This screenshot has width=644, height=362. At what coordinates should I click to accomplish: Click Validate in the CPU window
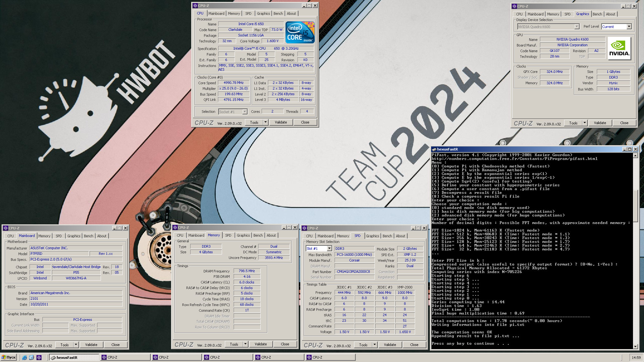click(x=281, y=122)
